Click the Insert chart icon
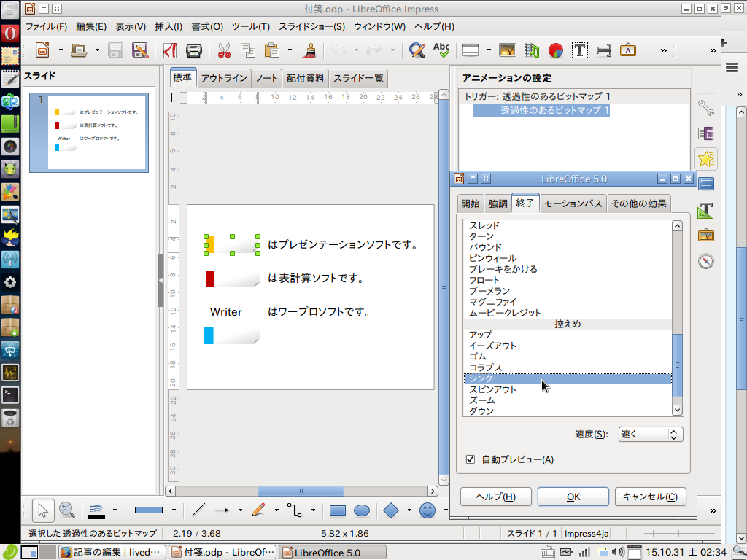 point(556,50)
